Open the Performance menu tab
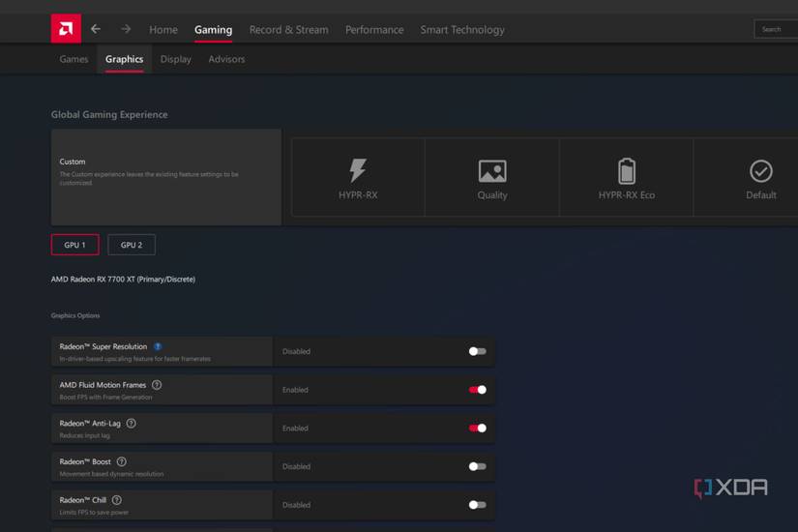The image size is (798, 532). pos(374,30)
